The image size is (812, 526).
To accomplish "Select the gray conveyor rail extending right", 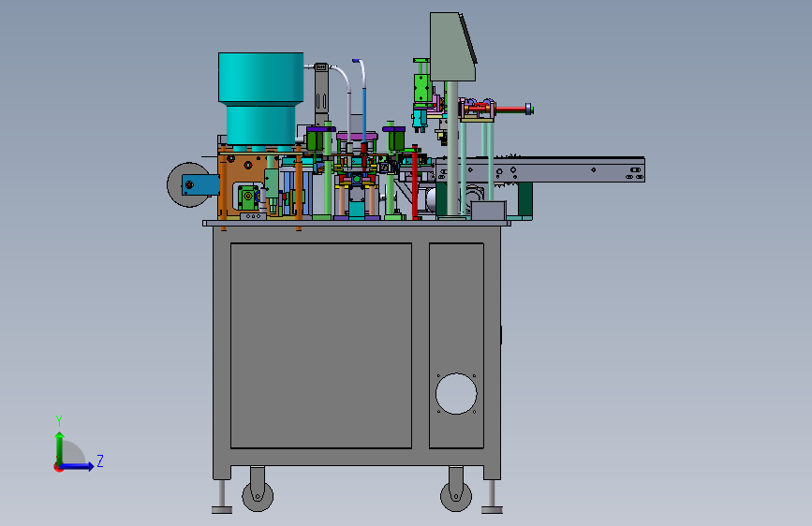I will (x=540, y=169).
